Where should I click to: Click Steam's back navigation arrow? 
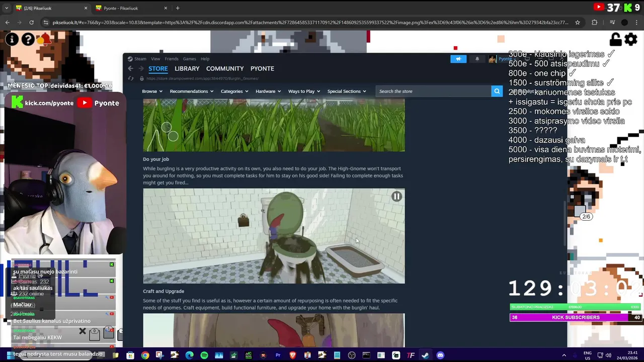tap(131, 68)
